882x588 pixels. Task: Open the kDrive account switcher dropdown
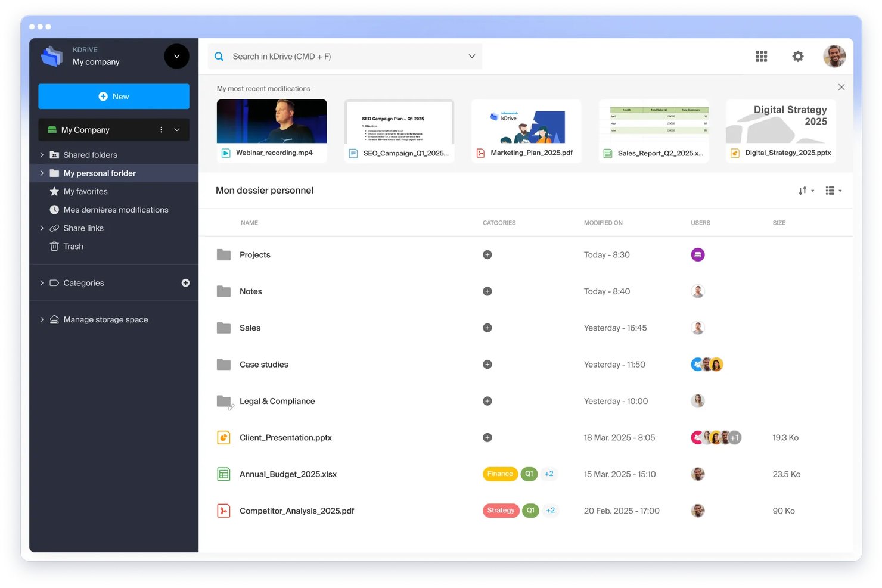point(176,56)
